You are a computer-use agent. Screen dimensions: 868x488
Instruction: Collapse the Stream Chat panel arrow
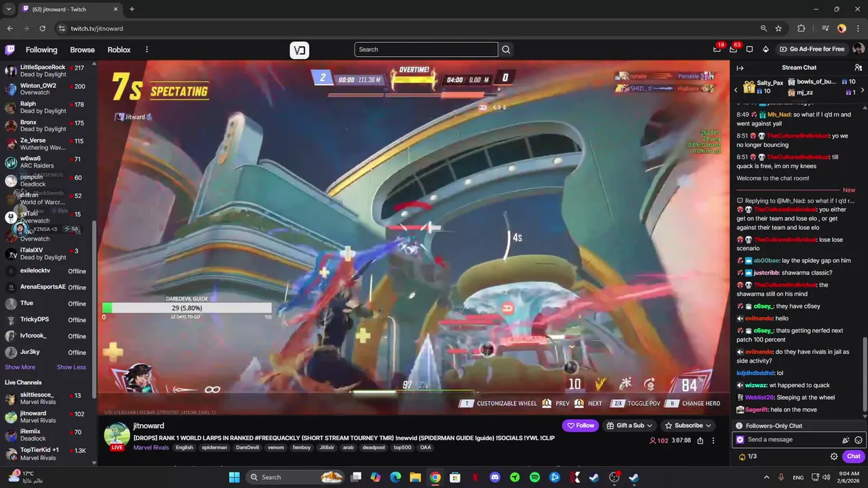tap(740, 68)
